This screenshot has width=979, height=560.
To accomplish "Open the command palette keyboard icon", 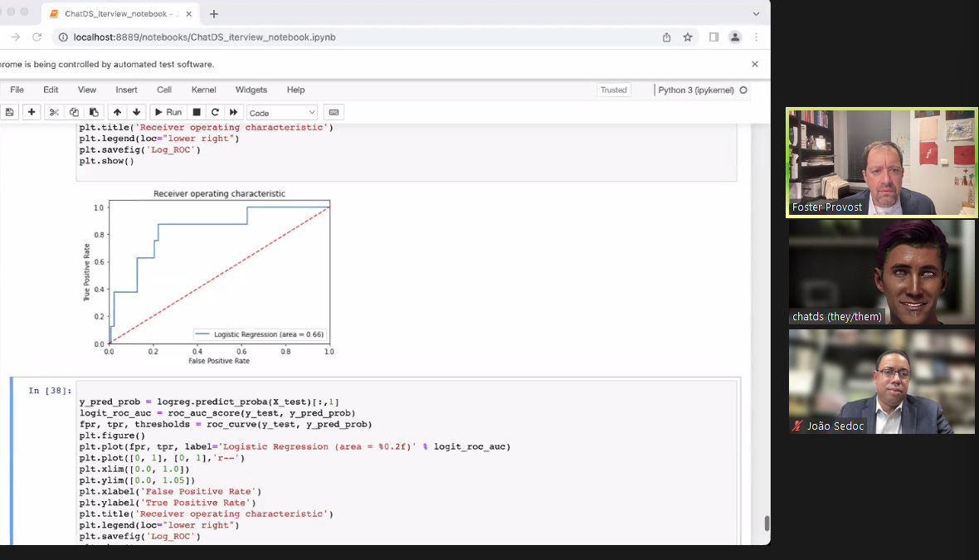I will coord(334,112).
